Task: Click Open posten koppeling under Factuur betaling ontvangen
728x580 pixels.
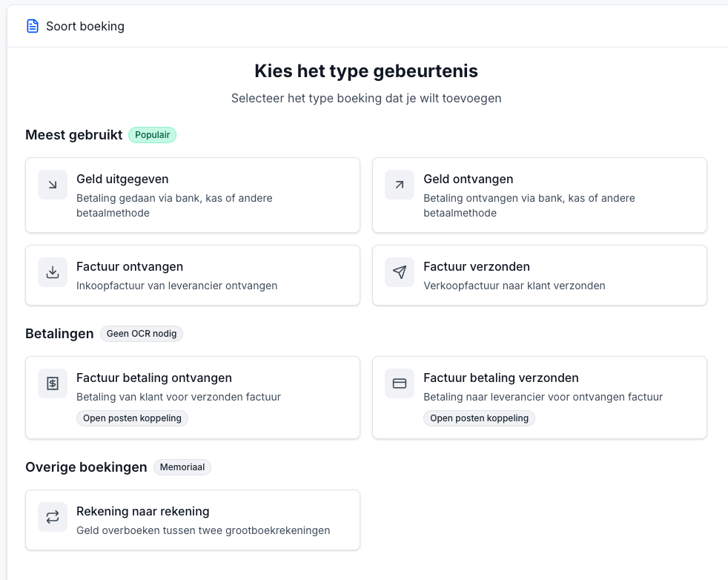Action: tap(132, 418)
